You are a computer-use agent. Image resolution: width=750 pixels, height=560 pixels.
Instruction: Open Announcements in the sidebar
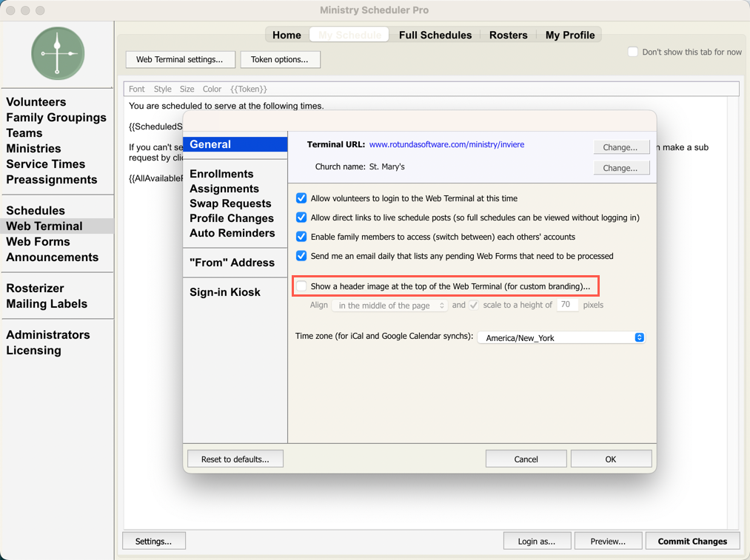coord(52,257)
